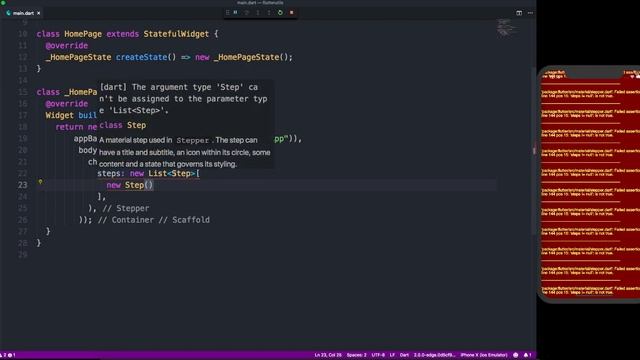640x360 pixels.
Task: Open the notifications bell icon
Action: tap(527, 355)
